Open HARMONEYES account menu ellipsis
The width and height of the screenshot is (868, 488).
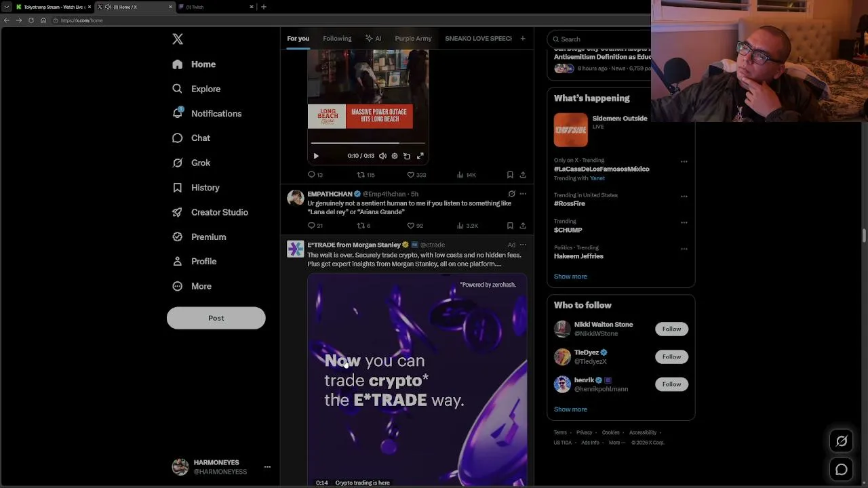pos(267,467)
